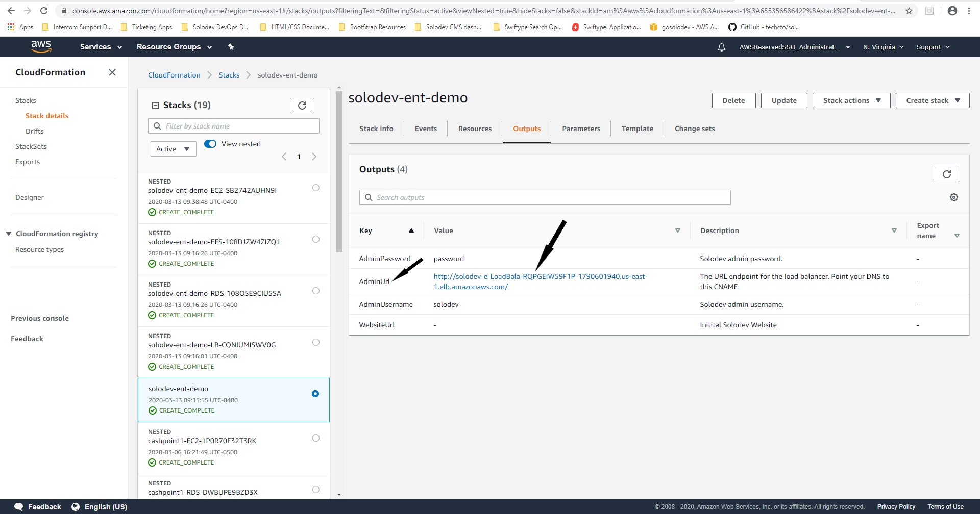Focus the Search outputs field
The height and width of the screenshot is (514, 980).
pyautogui.click(x=545, y=197)
